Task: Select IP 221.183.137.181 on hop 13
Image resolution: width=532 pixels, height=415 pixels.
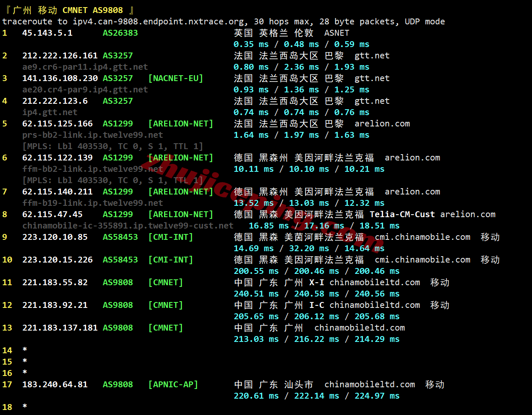Action: 60,328
